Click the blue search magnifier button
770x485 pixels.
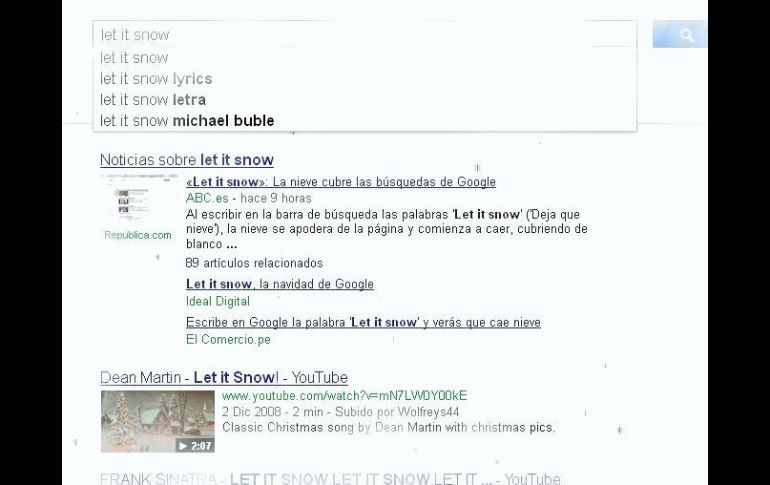coord(685,35)
